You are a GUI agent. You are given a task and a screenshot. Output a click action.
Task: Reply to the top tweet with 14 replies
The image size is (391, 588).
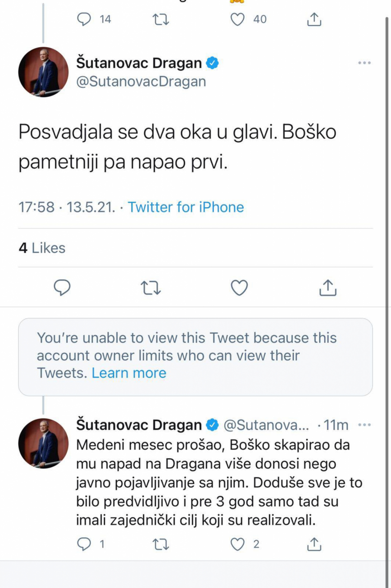coord(84,20)
